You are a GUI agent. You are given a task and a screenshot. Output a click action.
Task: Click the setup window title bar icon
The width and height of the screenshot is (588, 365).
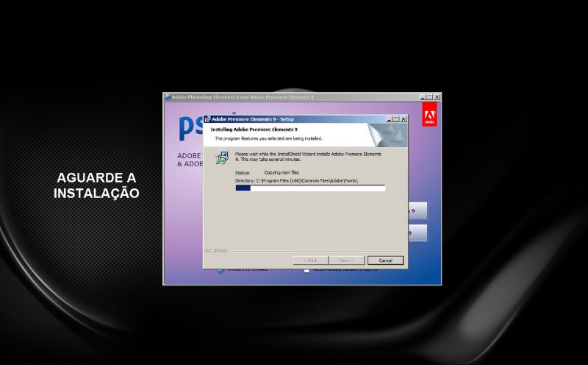coord(207,119)
